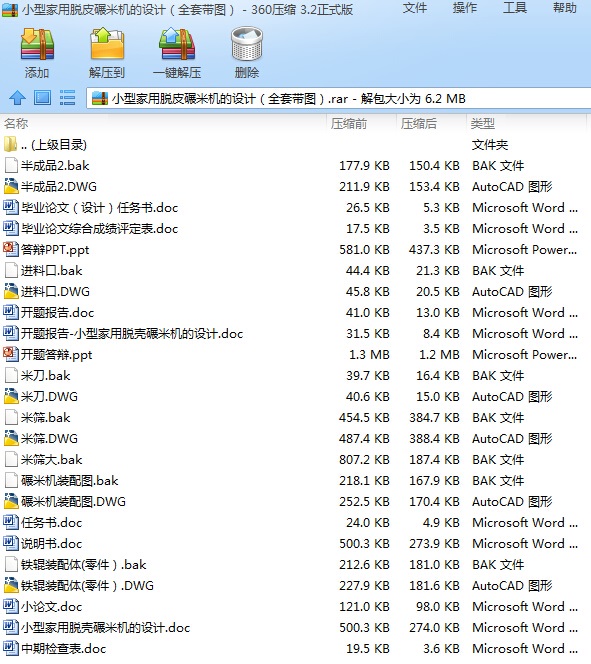
Task: Go up one level with blue arrow
Action: (x=17, y=98)
